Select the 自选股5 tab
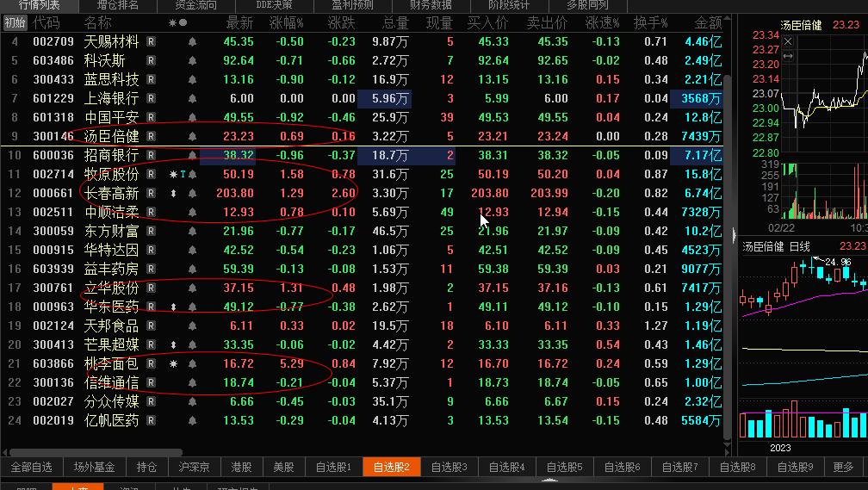Screen dimensions: 868x490 (564, 467)
